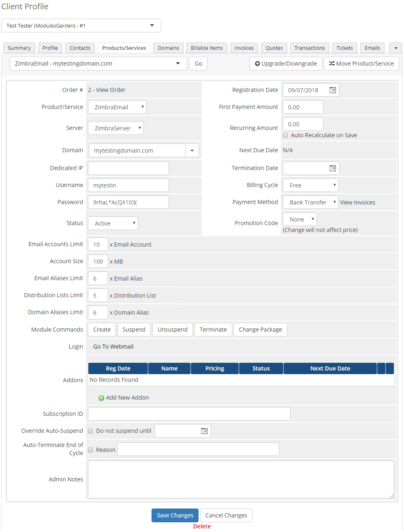Click the Next Due Date addons column header
The image size is (404, 532).
pyautogui.click(x=330, y=368)
